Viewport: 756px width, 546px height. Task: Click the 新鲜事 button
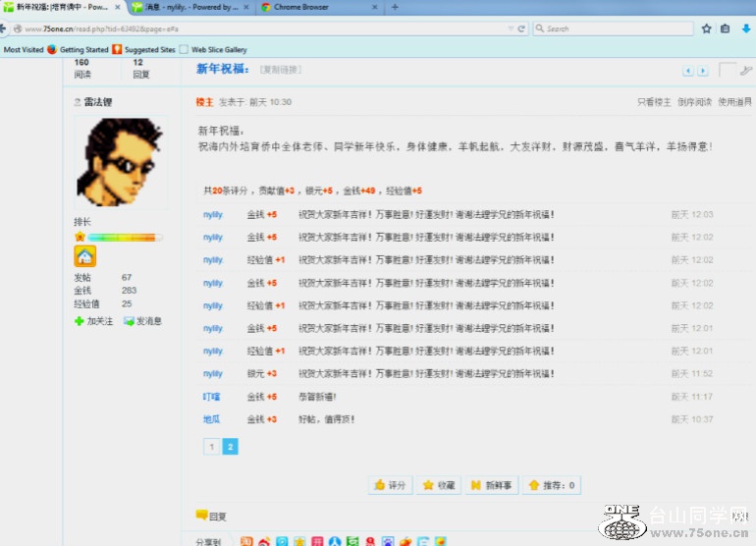click(x=492, y=485)
